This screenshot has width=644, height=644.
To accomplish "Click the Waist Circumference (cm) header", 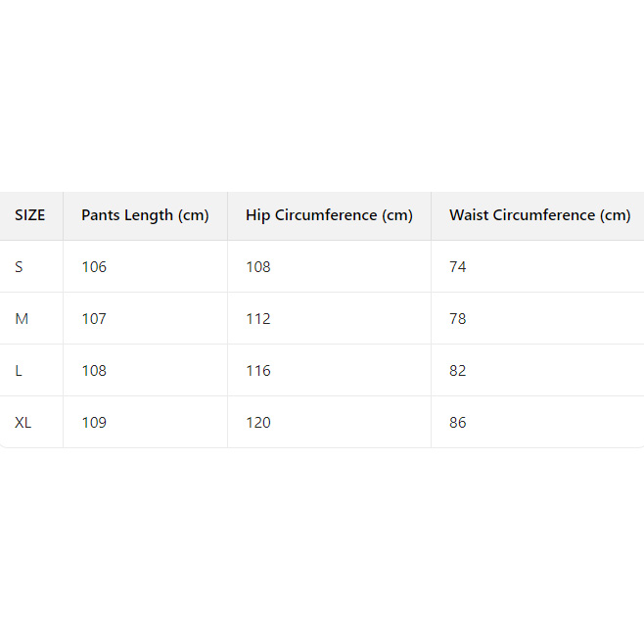I will pos(539,215).
